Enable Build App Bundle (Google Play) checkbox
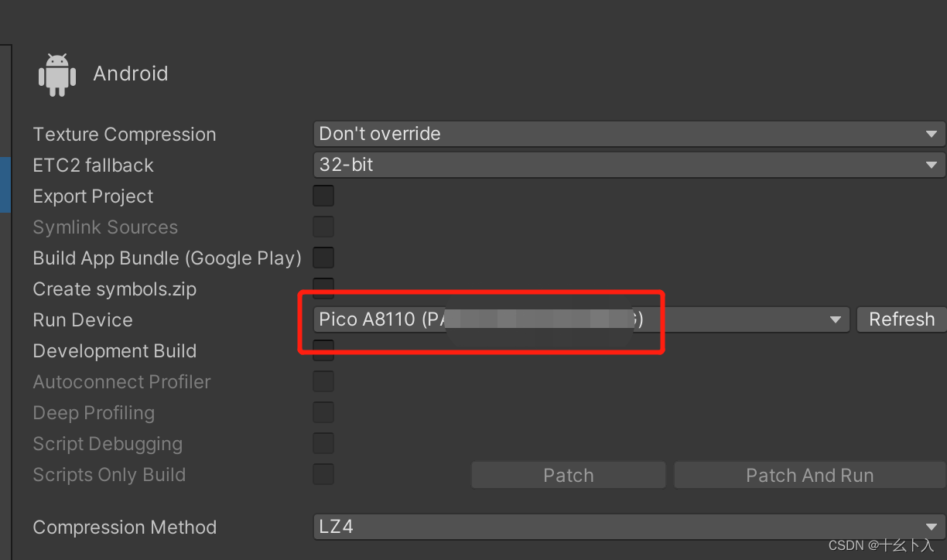The height and width of the screenshot is (560, 947). tap(323, 258)
